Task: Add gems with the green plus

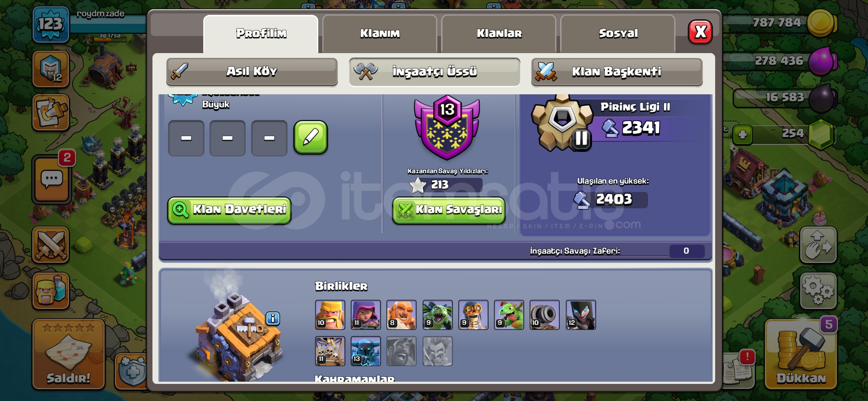Action: pos(742,134)
